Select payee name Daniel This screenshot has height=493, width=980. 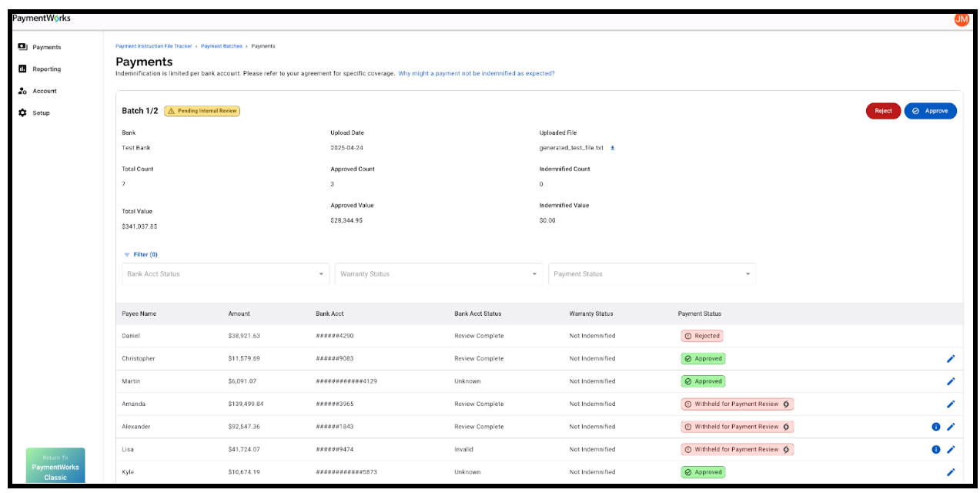[131, 336]
